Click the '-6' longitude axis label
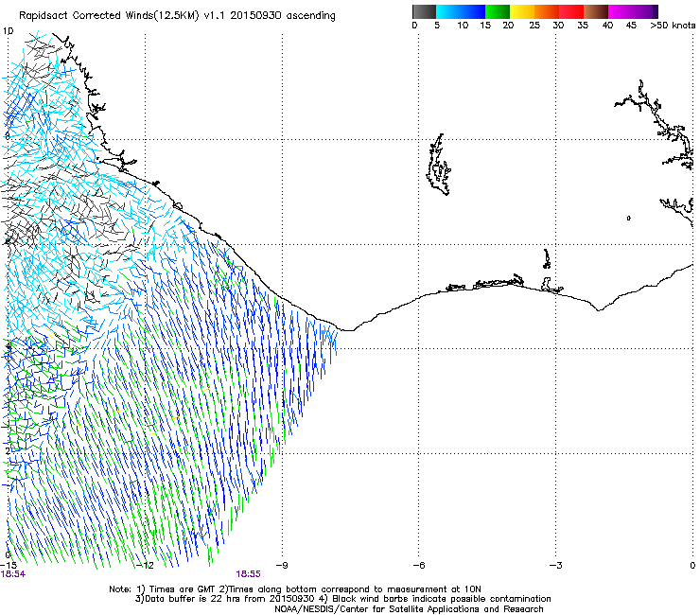The width and height of the screenshot is (700, 615). (418, 565)
